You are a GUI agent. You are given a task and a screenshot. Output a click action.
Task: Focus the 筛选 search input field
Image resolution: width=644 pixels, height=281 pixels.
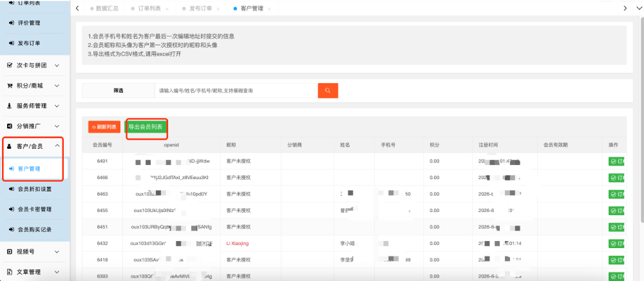click(236, 91)
